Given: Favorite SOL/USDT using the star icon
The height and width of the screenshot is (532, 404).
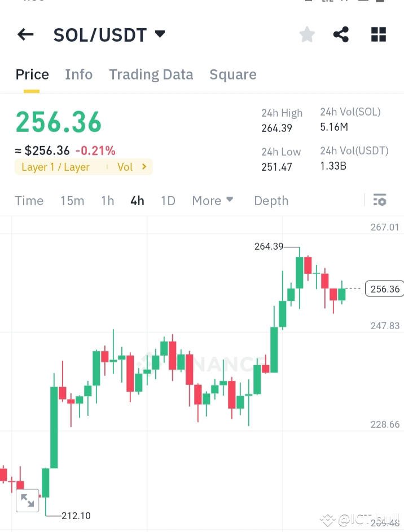Looking at the screenshot, I should coord(306,34).
